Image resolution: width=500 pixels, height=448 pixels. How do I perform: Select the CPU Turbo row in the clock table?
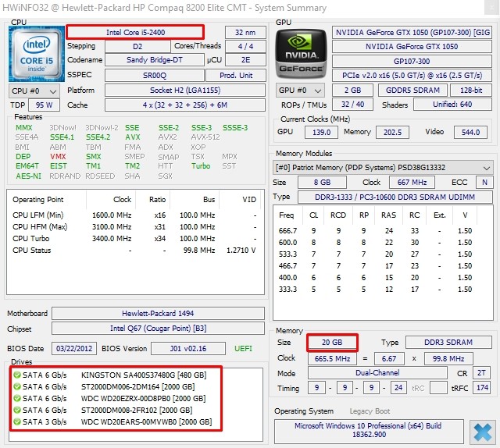(x=131, y=239)
